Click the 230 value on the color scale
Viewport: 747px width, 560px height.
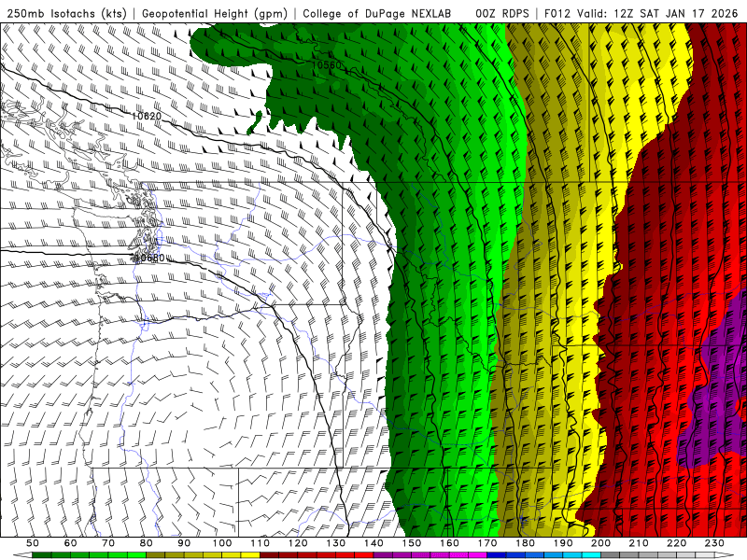pyautogui.click(x=714, y=543)
